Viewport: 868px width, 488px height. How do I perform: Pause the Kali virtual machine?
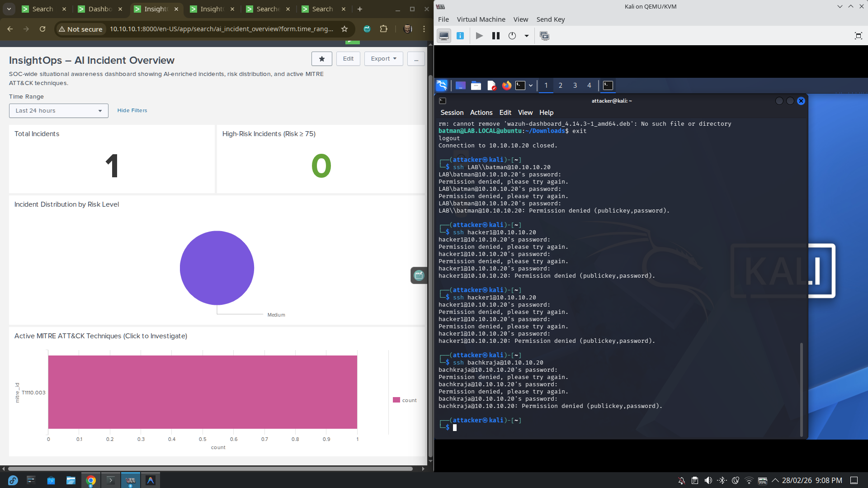click(x=496, y=36)
